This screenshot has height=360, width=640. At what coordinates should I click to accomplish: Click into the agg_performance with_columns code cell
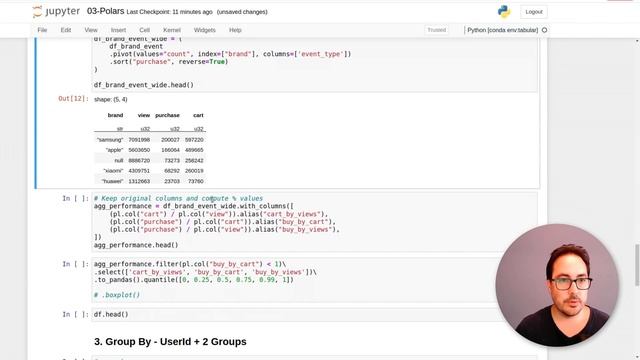314,222
